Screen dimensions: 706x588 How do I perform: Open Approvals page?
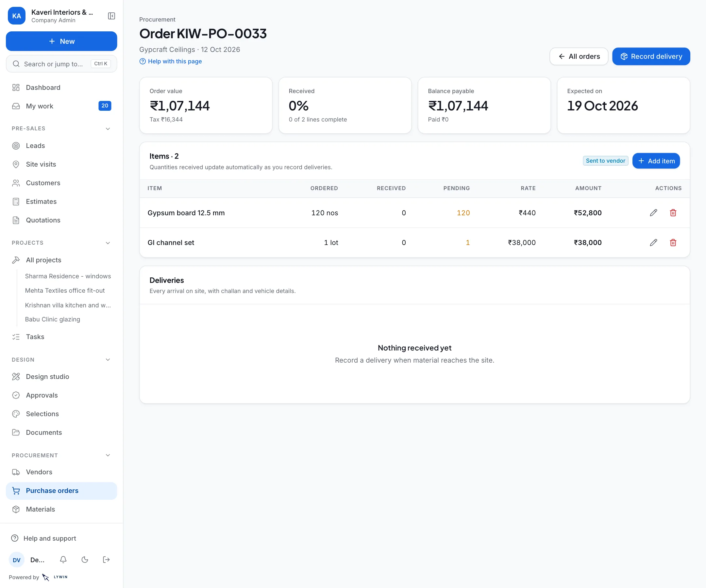click(61, 395)
